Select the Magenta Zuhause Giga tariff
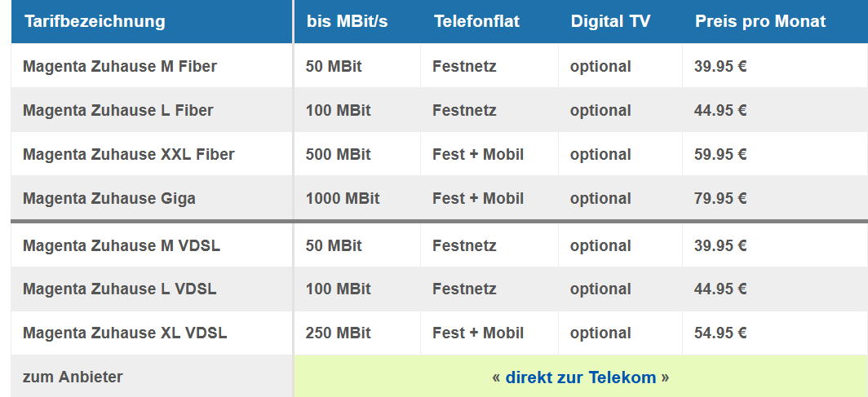Image resolution: width=868 pixels, height=397 pixels. (109, 198)
